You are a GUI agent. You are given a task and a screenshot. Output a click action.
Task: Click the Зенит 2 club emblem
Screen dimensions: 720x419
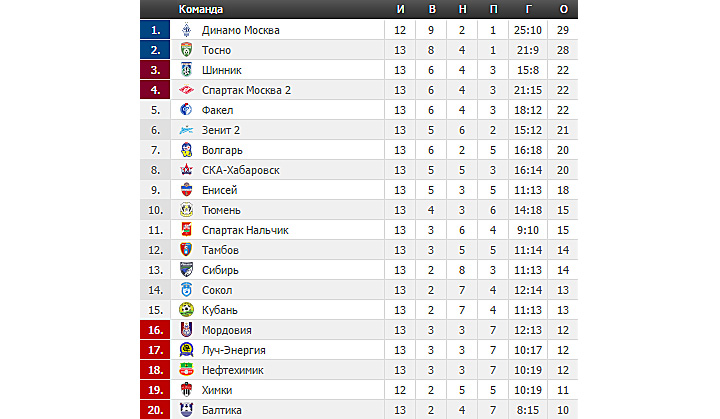(x=186, y=130)
